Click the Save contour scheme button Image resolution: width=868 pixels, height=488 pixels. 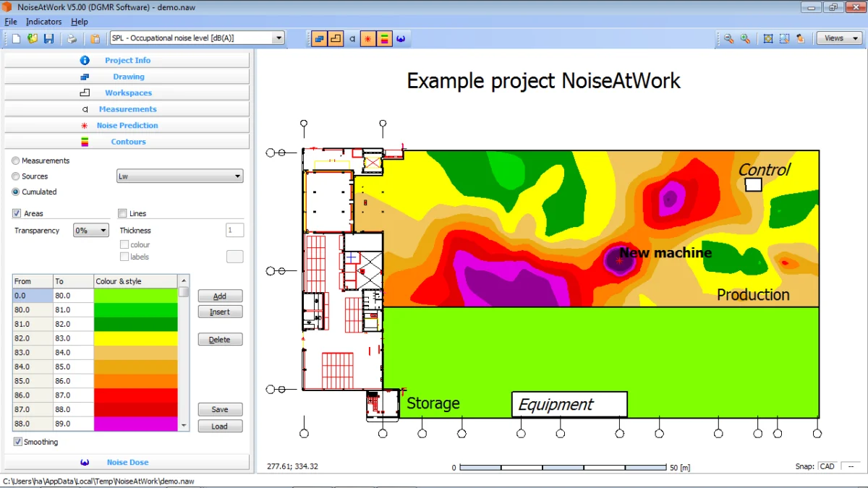point(220,409)
